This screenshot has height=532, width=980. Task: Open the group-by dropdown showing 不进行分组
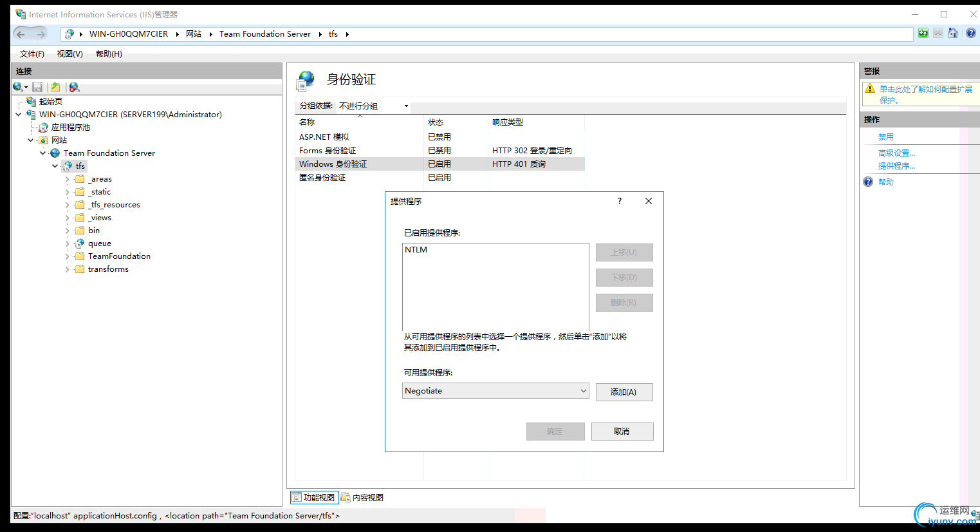(374, 106)
